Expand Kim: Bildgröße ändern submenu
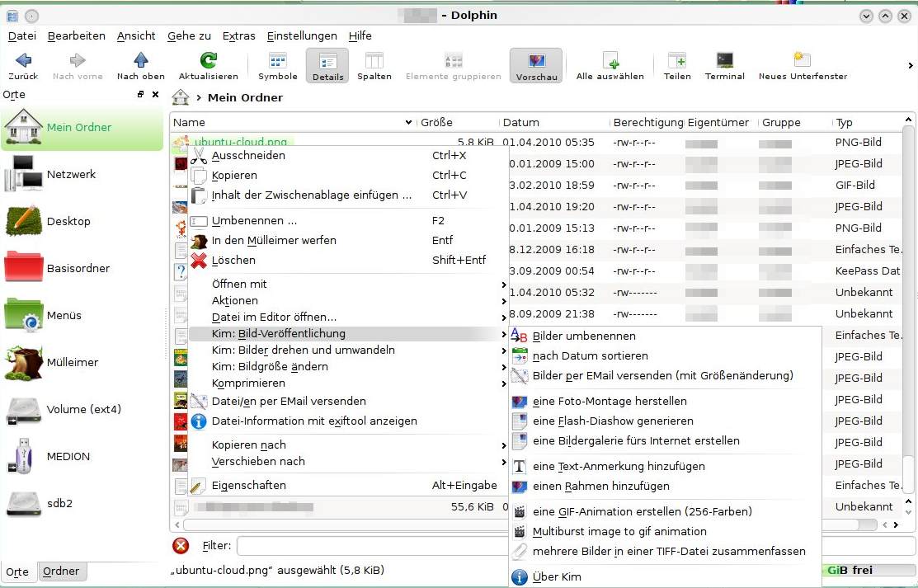 348,367
